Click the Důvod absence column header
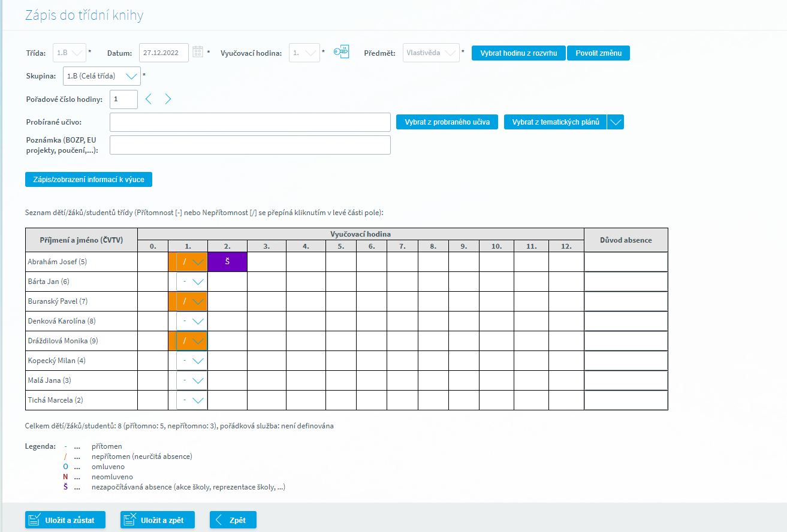 626,240
